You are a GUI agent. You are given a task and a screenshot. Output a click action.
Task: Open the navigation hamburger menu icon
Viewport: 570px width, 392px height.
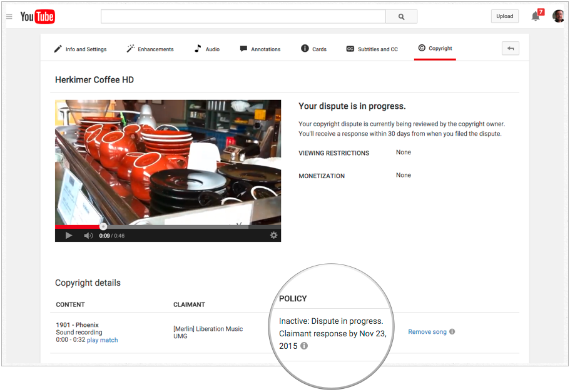(x=9, y=16)
